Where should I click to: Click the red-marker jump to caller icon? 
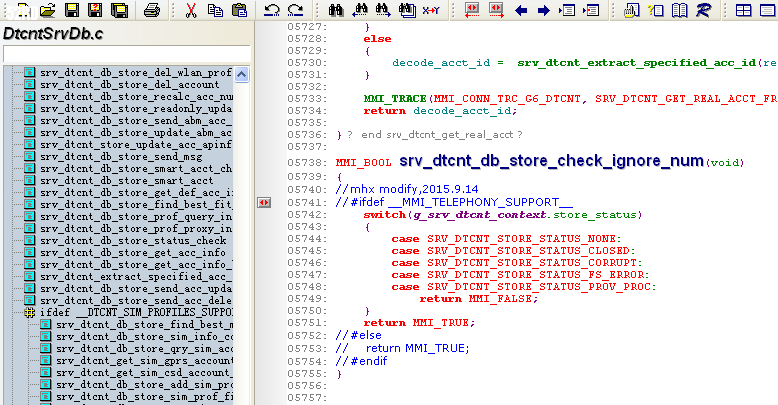point(591,9)
